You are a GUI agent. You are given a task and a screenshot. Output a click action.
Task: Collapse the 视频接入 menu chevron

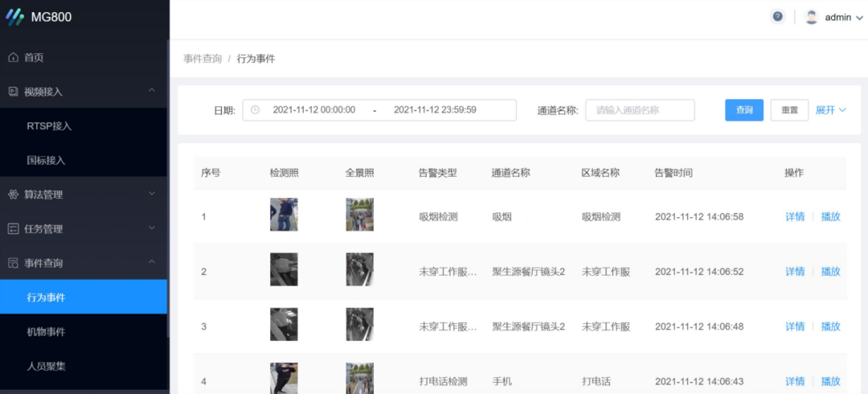[152, 91]
